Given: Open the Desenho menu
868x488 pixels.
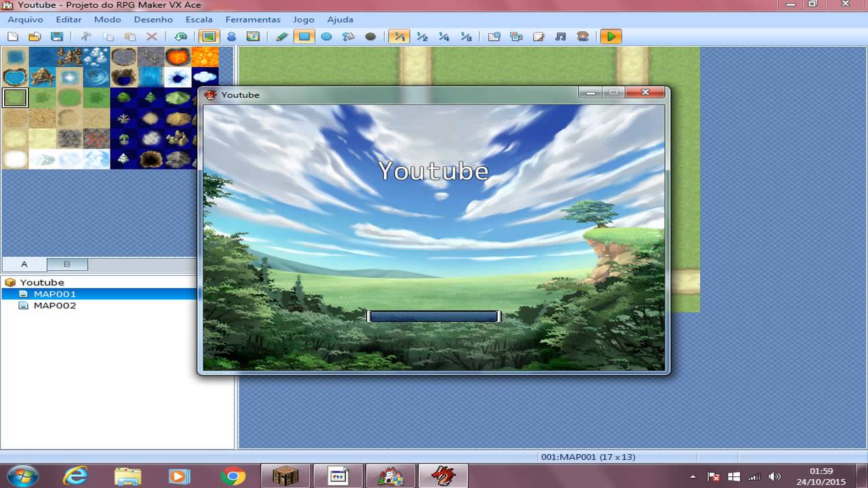Looking at the screenshot, I should pos(153,20).
